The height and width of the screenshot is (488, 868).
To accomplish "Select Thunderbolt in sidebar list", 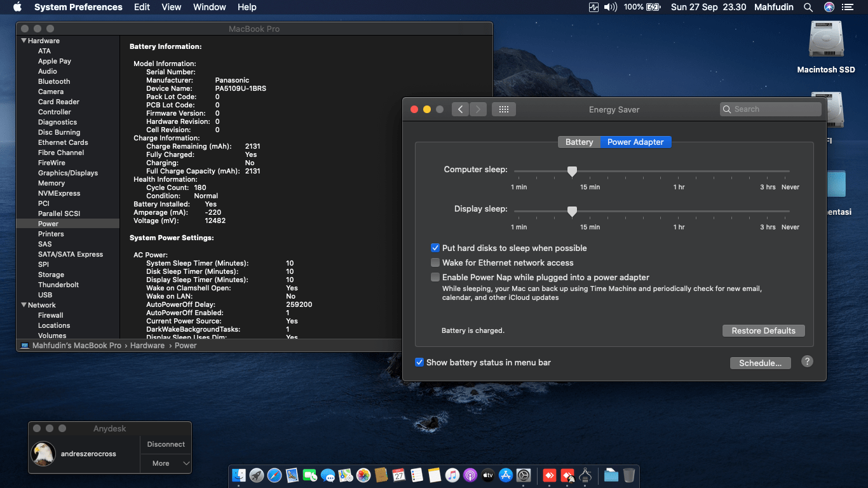I will pyautogui.click(x=58, y=285).
